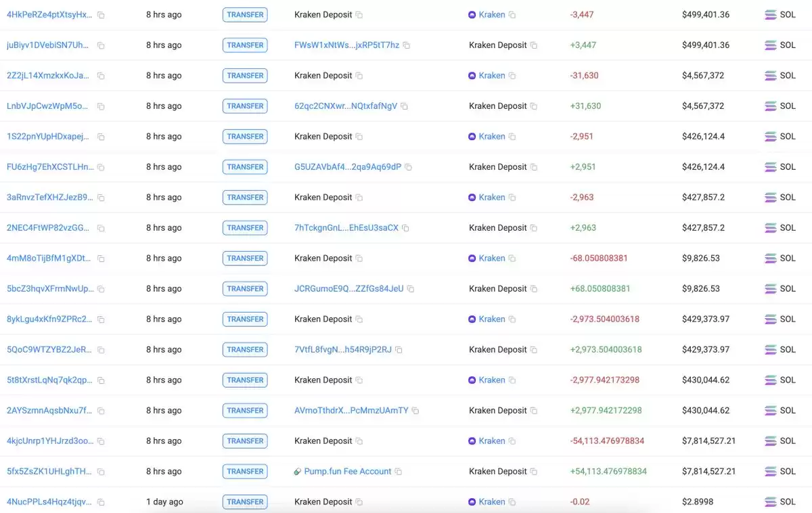Click the Pump.fun pill icon
Image resolution: width=812 pixels, height=513 pixels.
pyautogui.click(x=297, y=472)
